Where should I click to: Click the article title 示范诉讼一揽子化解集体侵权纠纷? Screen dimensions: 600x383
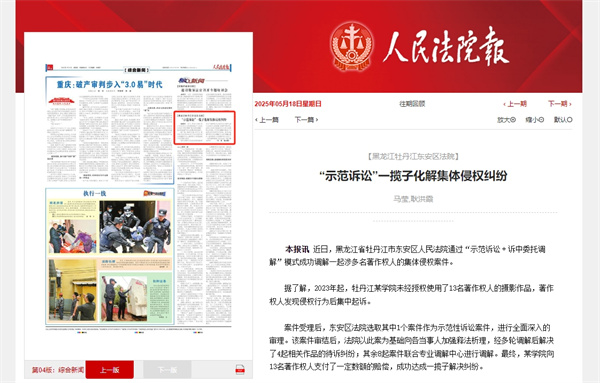point(413,176)
